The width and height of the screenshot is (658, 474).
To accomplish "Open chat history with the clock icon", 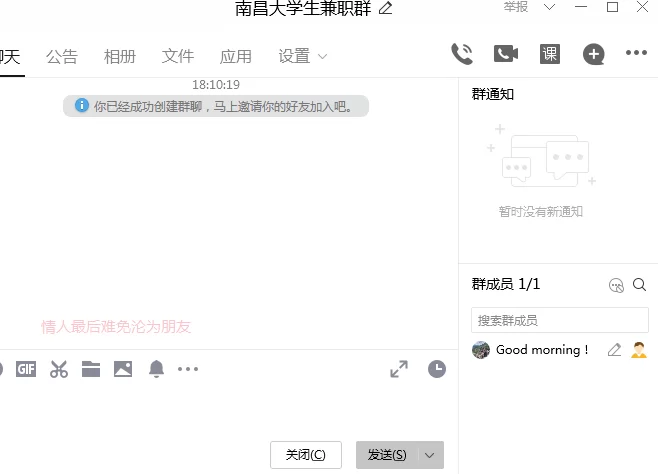I will tap(437, 369).
